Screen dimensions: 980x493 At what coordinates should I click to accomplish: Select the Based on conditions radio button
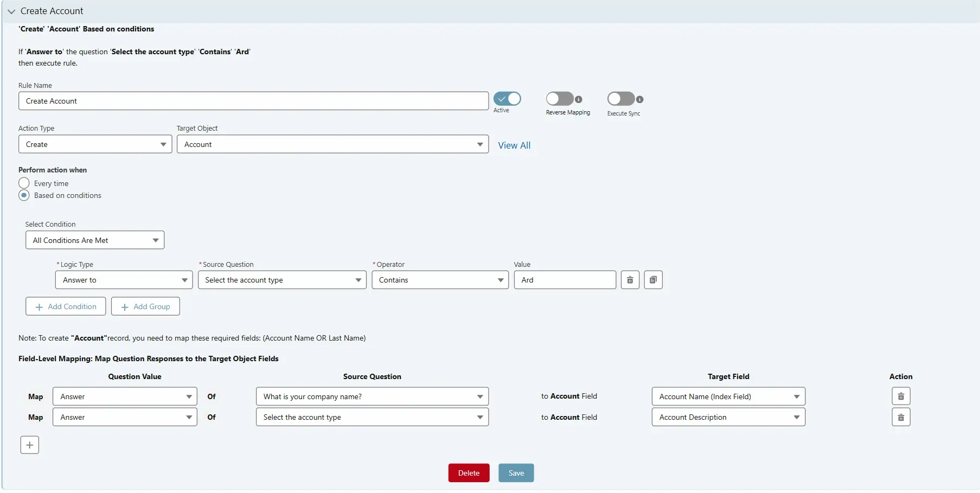coord(24,195)
